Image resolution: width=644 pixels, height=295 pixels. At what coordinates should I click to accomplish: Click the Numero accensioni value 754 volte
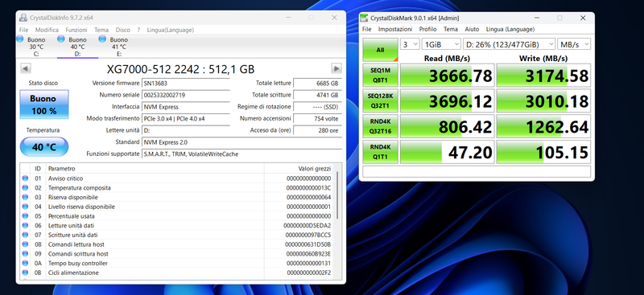317,119
